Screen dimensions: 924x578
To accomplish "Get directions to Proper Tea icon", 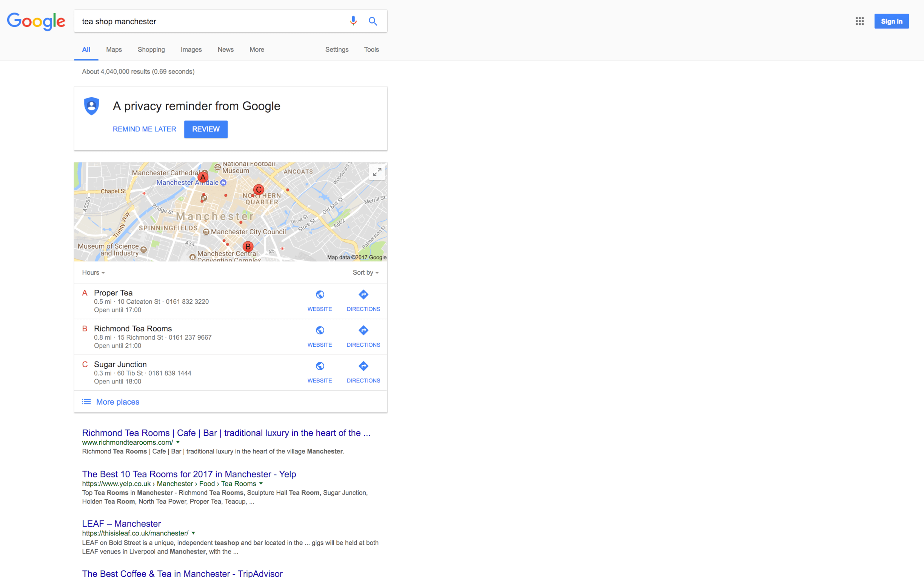I will [x=363, y=294].
